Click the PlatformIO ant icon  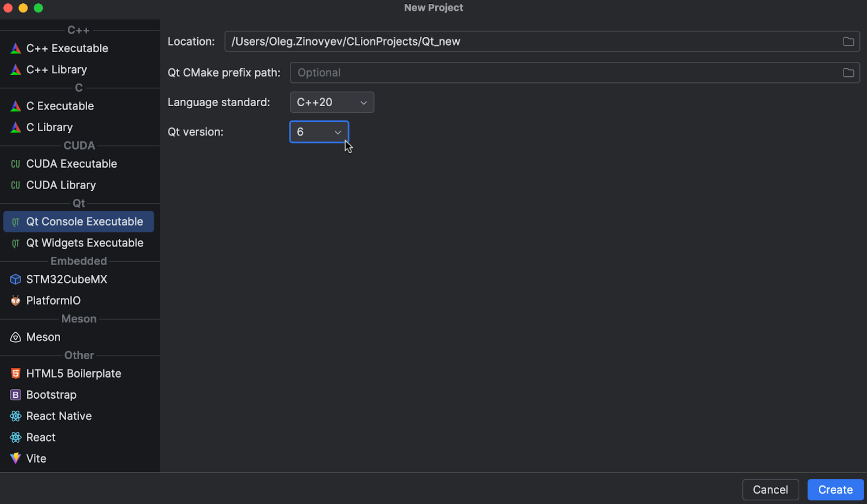click(16, 301)
